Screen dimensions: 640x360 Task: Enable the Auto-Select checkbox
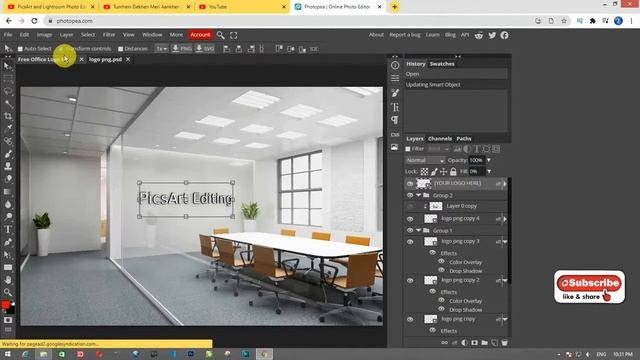pos(20,49)
